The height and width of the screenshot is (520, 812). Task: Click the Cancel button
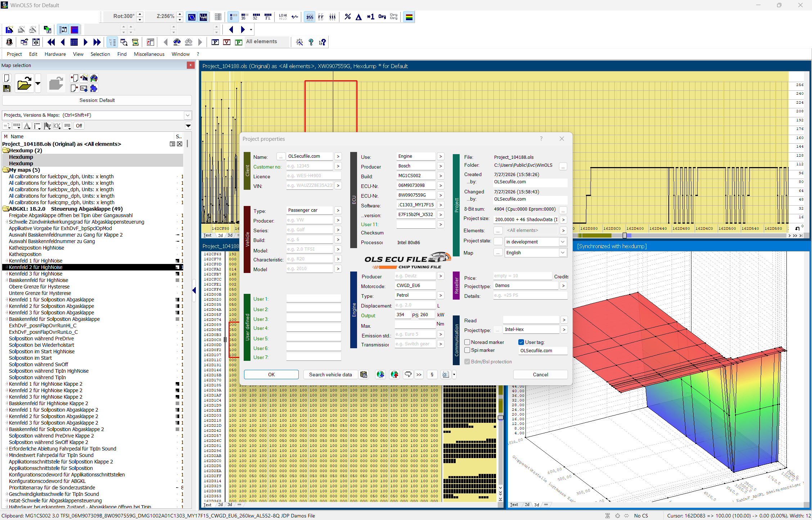point(540,375)
